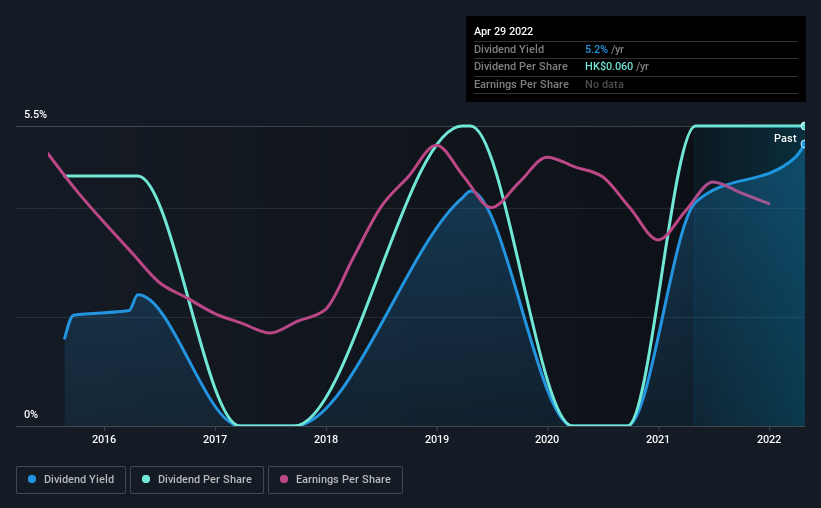The height and width of the screenshot is (508, 821).
Task: Click the Past label on chart
Action: (785, 138)
